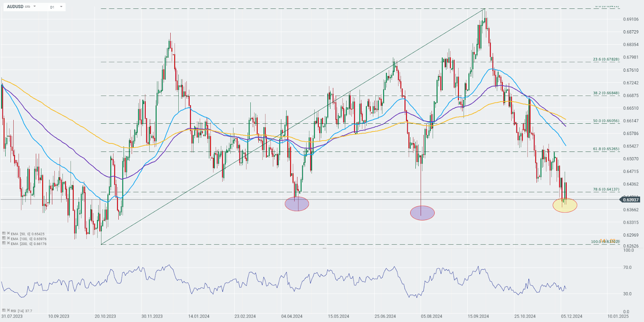This screenshot has height=322, width=644.
Task: Select the purple ellipse near 05.08.2024
Action: [x=422, y=213]
